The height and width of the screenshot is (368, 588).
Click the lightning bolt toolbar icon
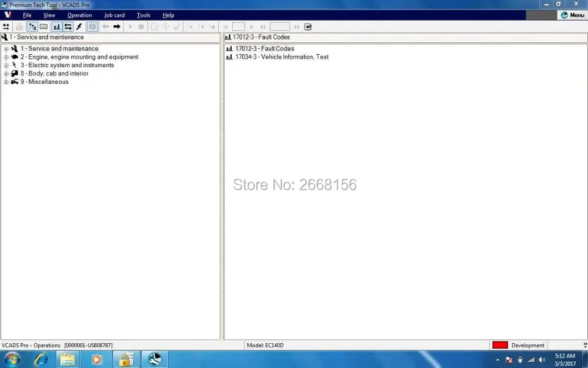[79, 26]
